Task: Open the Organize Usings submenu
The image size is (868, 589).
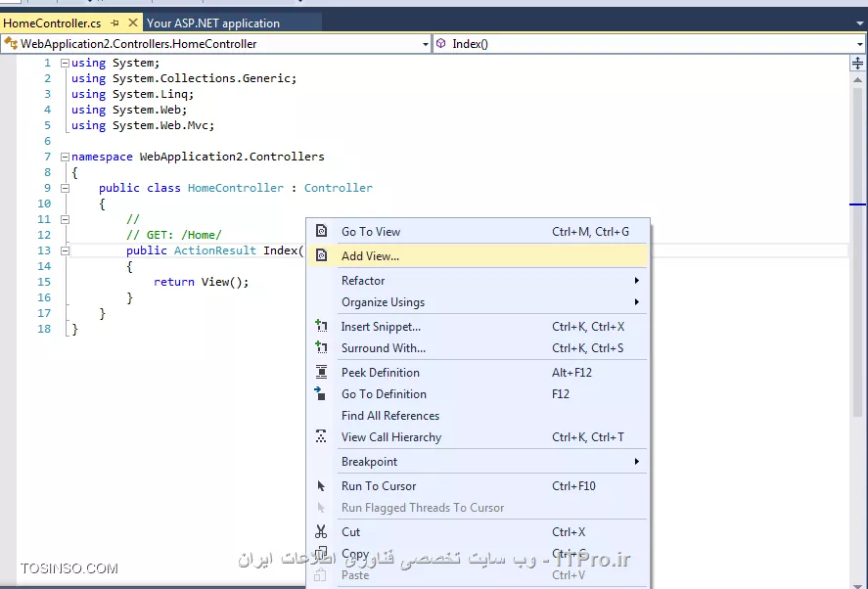Action: click(x=478, y=301)
